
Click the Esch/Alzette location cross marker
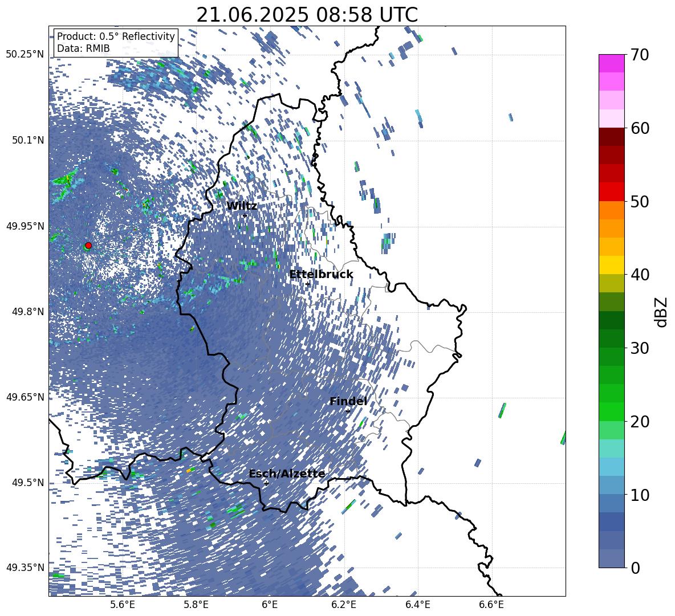266,483
